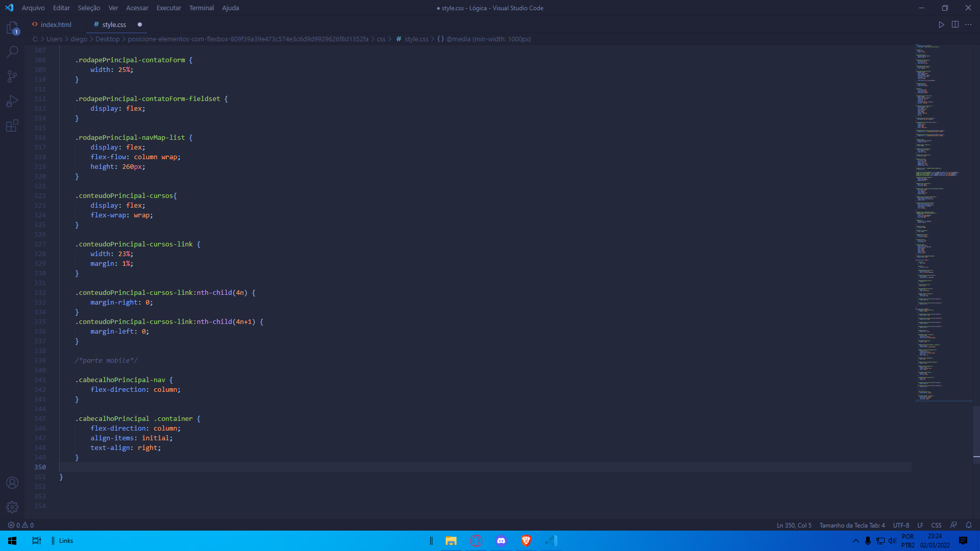Screen dimensions: 980x551
Task: Open the Extensions view
Action: point(12,126)
